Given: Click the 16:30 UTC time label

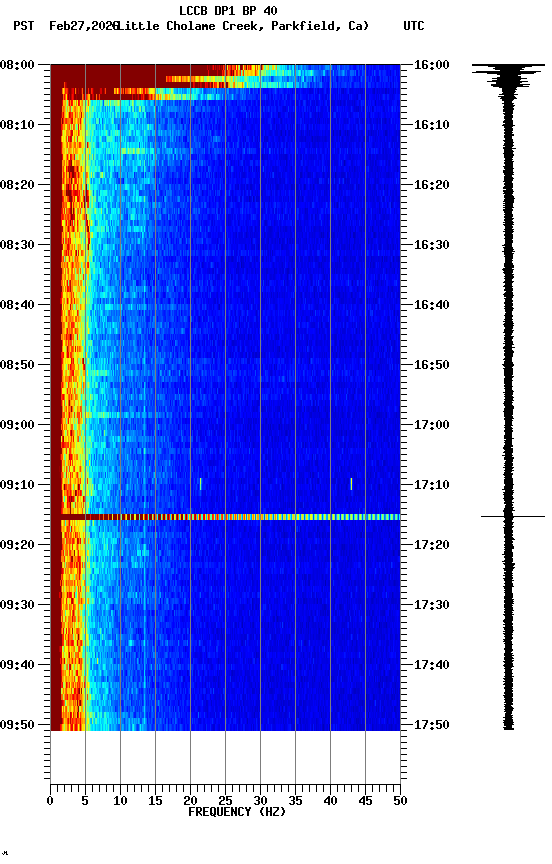Looking at the screenshot, I should [432, 245].
